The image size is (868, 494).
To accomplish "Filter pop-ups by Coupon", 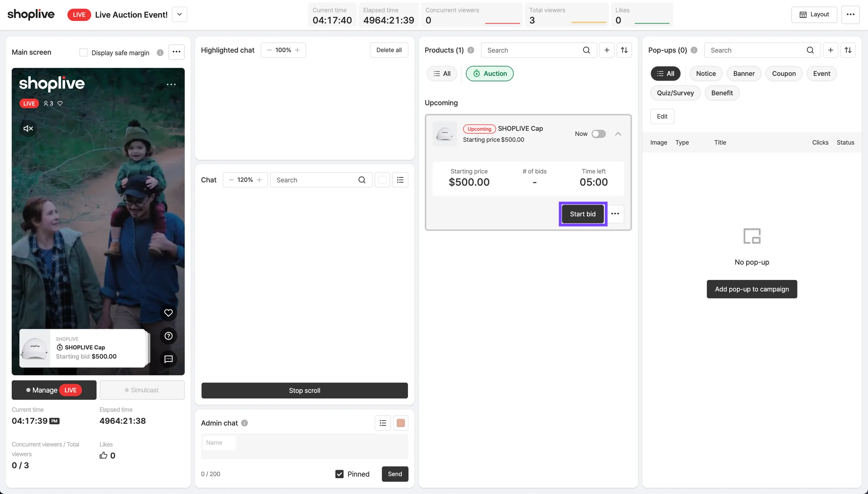I will 784,73.
